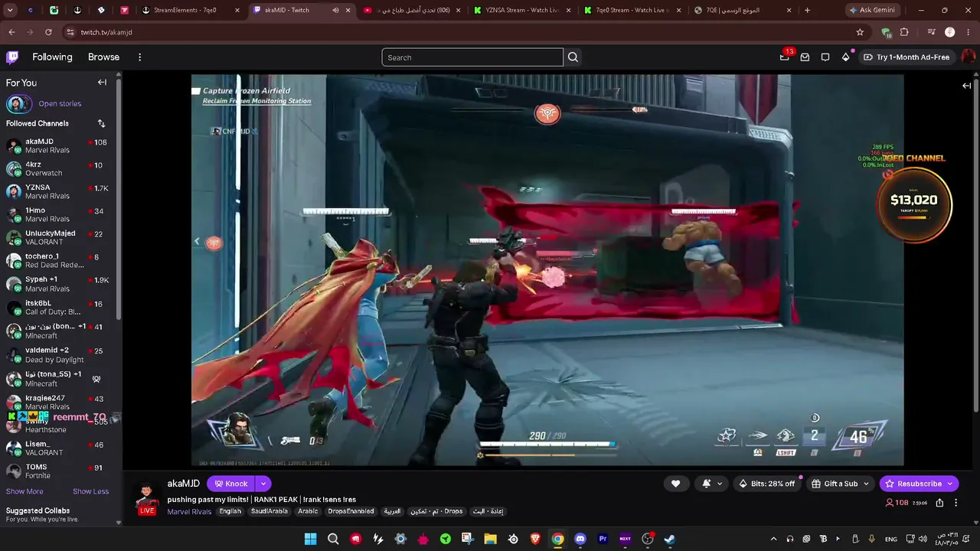The image size is (980, 551).
Task: Share the akaMJD stream
Action: click(x=939, y=503)
